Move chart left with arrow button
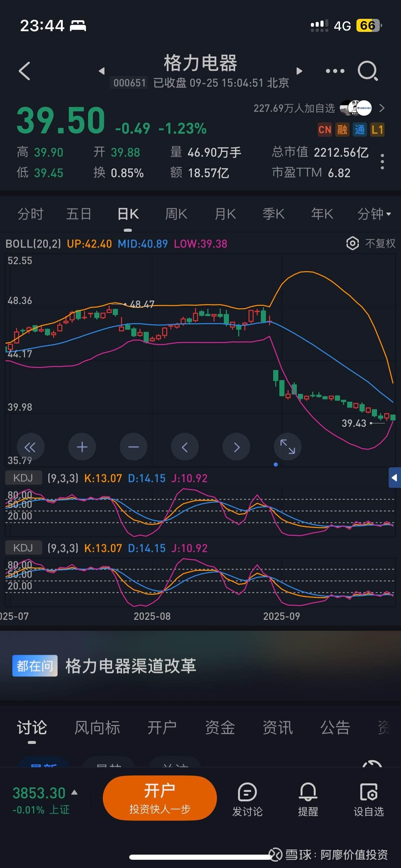401x868 pixels. pyautogui.click(x=185, y=447)
